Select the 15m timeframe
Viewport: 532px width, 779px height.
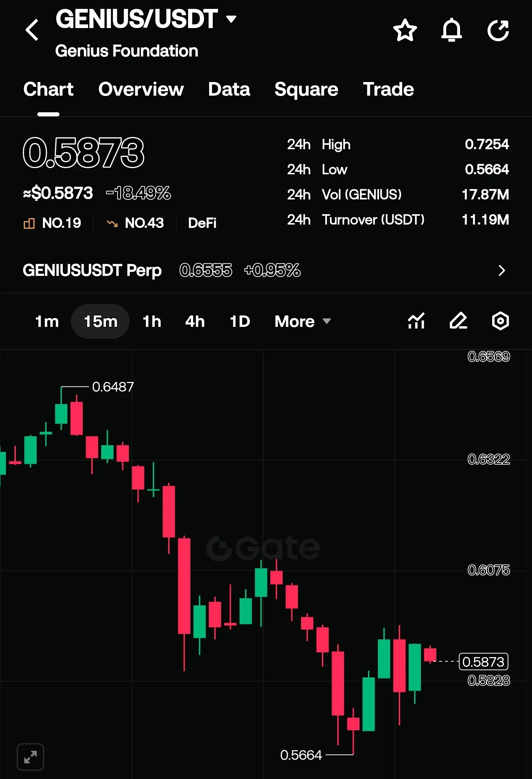(x=100, y=321)
